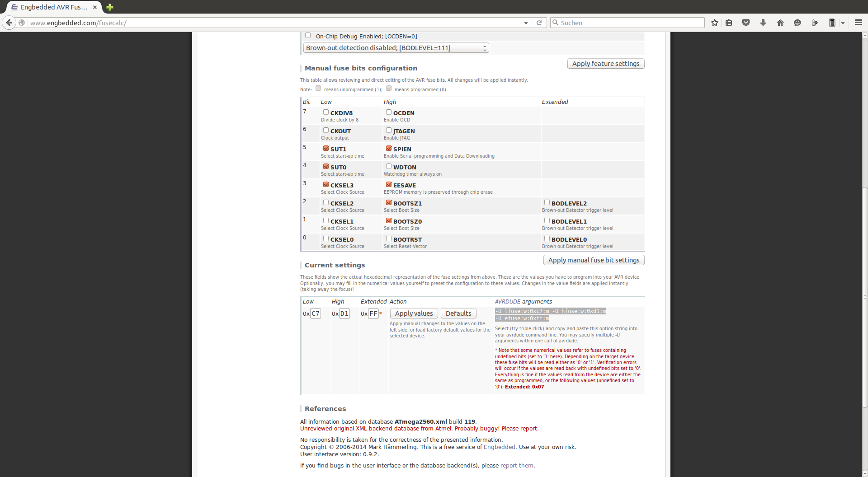Screen dimensions: 868x477
Task: Uncheck the SPIEN fuse bit
Action: pyautogui.click(x=389, y=149)
